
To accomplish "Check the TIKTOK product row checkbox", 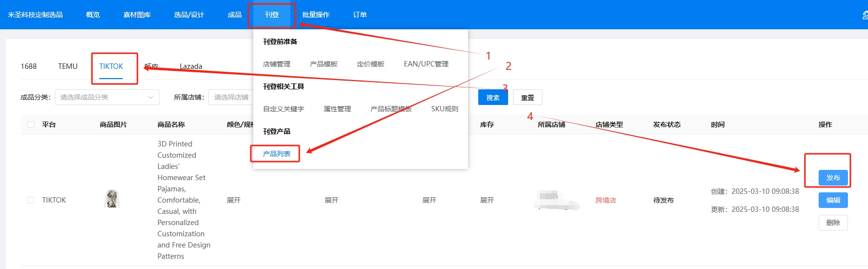I will click(x=31, y=200).
